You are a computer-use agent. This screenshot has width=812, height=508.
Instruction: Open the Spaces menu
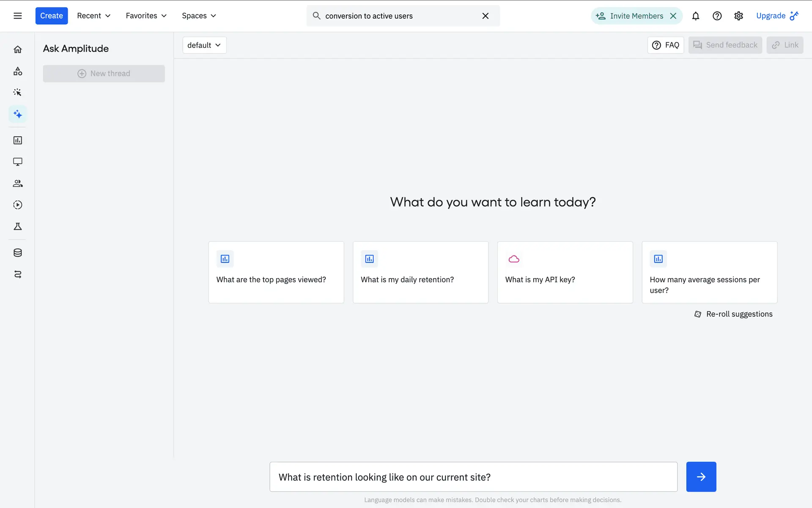pos(199,16)
